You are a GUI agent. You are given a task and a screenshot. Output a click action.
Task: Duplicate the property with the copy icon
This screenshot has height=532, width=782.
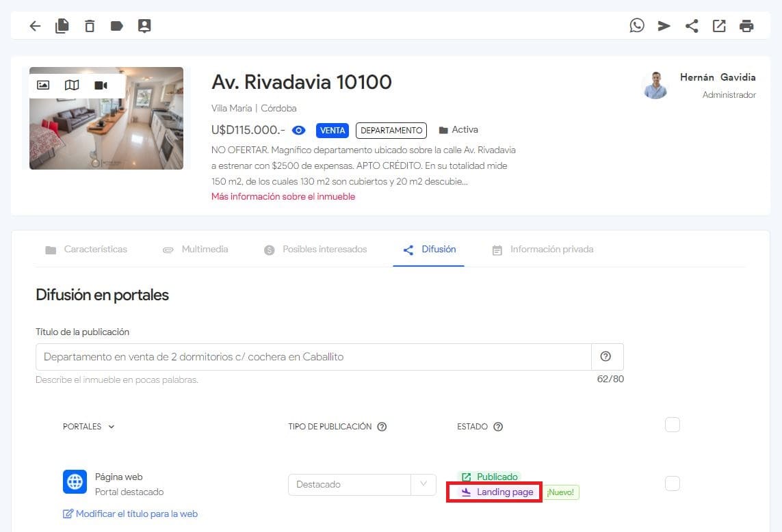[62, 26]
